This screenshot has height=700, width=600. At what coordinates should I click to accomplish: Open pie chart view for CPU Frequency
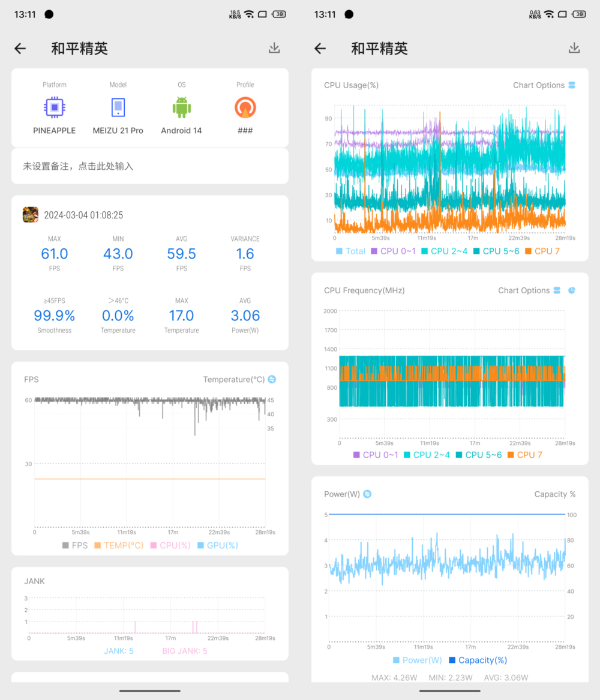pyautogui.click(x=571, y=291)
